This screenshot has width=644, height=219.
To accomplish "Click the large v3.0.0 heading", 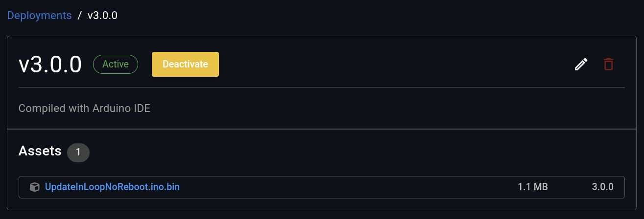I will (50, 65).
